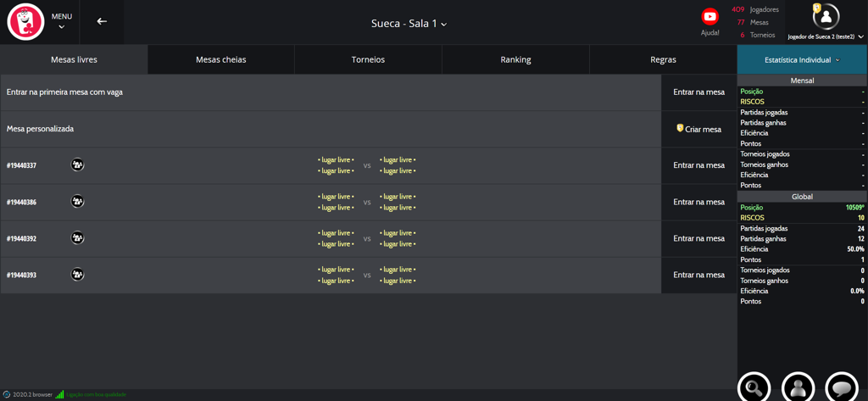Open the friends person icon at bottom
The width and height of the screenshot is (868, 401).
click(798, 388)
